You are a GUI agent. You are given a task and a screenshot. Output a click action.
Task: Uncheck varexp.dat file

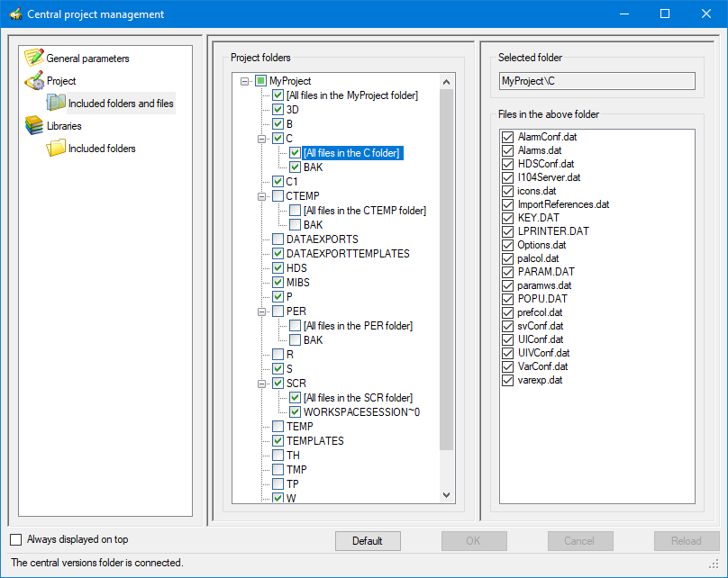click(508, 380)
